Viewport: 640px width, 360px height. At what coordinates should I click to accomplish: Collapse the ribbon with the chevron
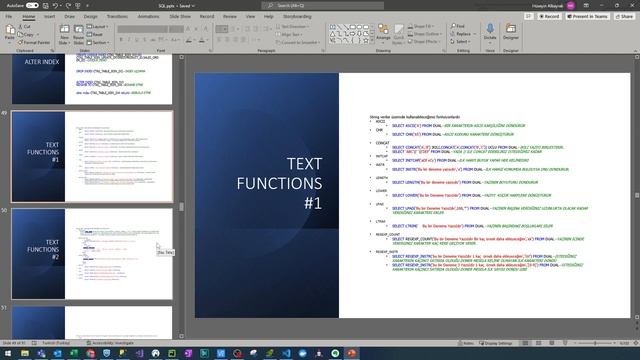tap(635, 51)
